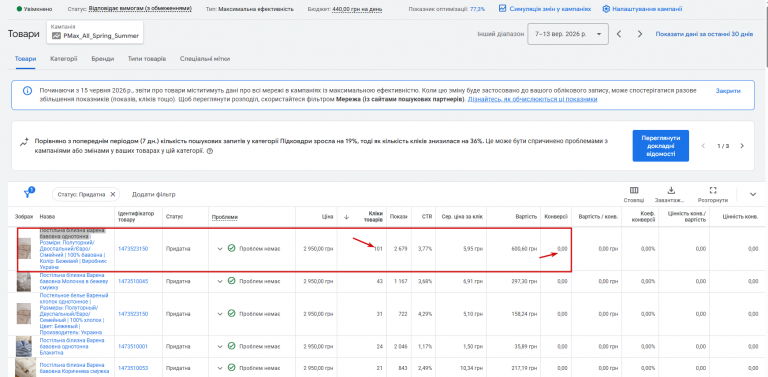
Task: Open product ID 1473510001
Action: (x=133, y=347)
